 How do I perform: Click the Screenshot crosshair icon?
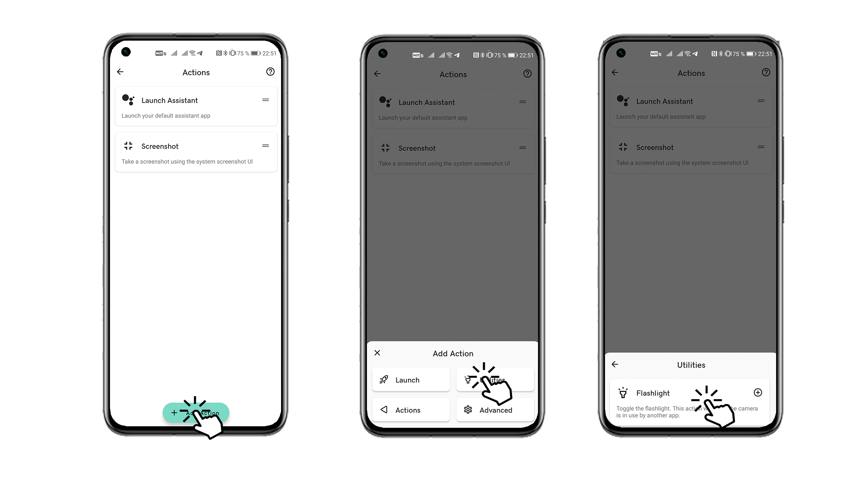[x=128, y=145]
